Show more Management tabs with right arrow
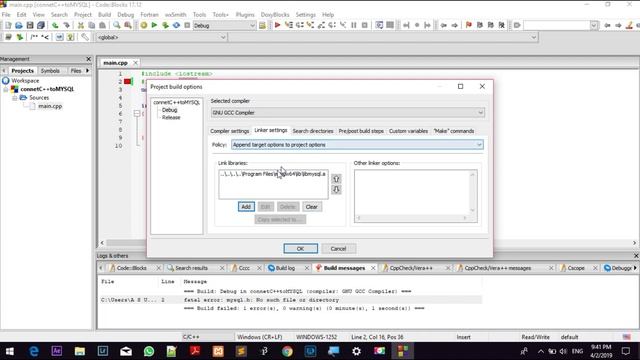This screenshot has height=360, width=640. coord(87,71)
